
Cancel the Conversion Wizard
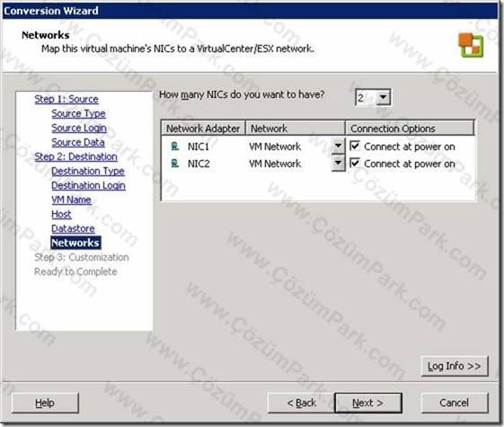click(455, 403)
